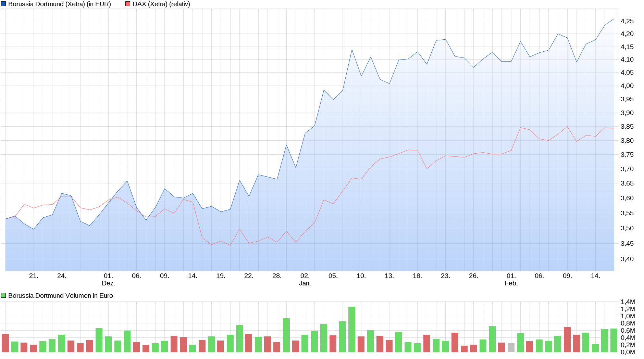Select the 'Borussia Dortmund (Xetra) (in EUR)' legend label

click(60, 4)
